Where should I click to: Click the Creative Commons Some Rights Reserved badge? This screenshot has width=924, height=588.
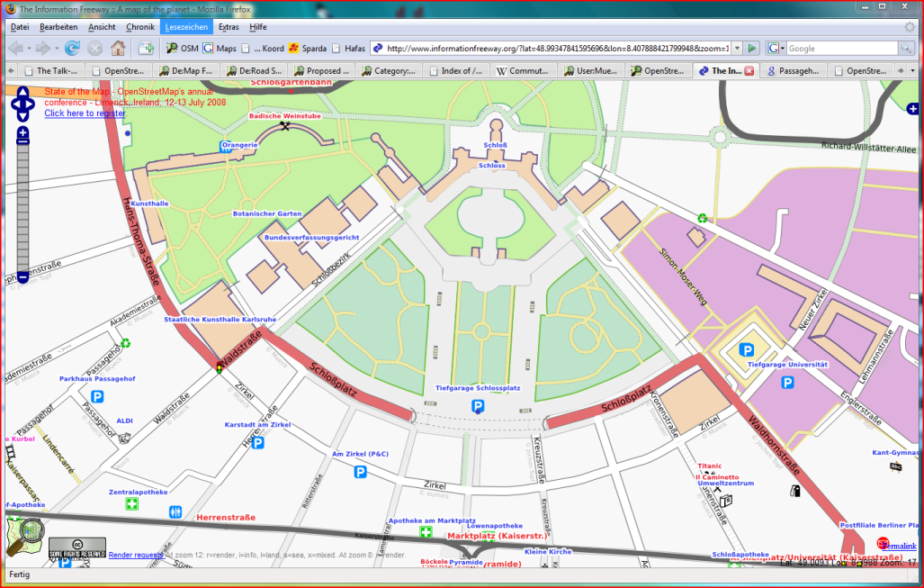77,547
